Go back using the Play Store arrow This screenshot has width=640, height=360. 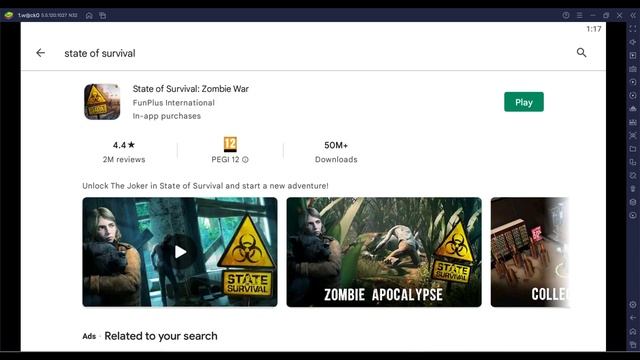(40, 53)
